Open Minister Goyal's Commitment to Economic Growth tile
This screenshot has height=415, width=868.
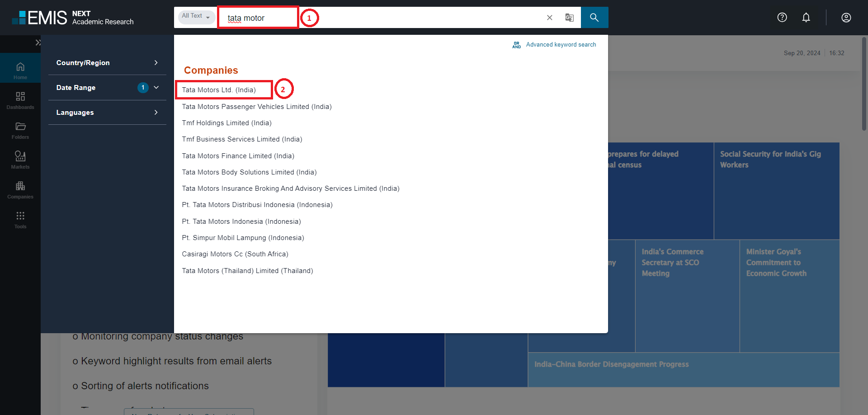[x=789, y=296]
